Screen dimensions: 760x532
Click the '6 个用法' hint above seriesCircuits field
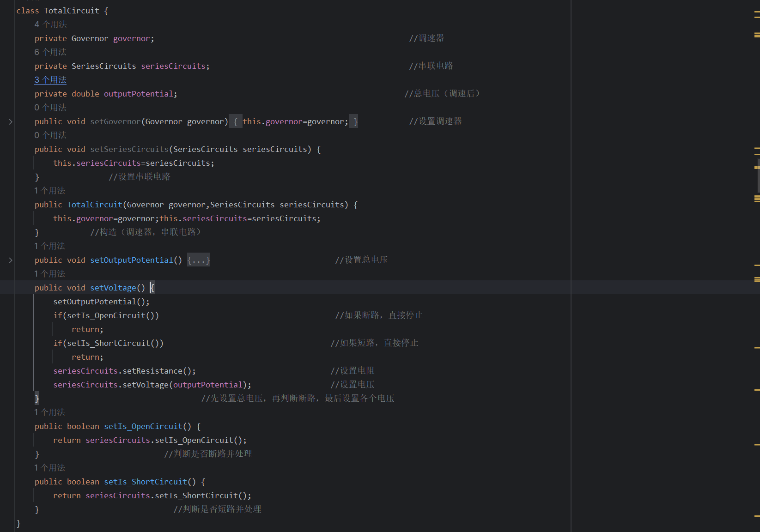tap(50, 52)
